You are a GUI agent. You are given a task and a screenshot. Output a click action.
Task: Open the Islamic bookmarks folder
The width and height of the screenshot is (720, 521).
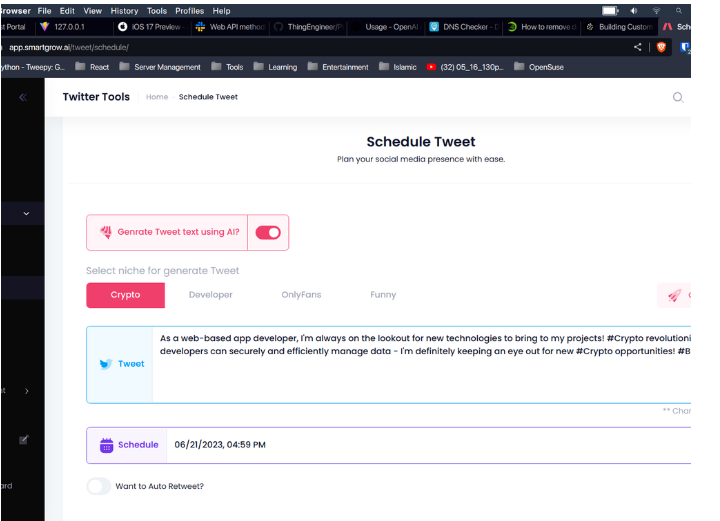coord(398,67)
